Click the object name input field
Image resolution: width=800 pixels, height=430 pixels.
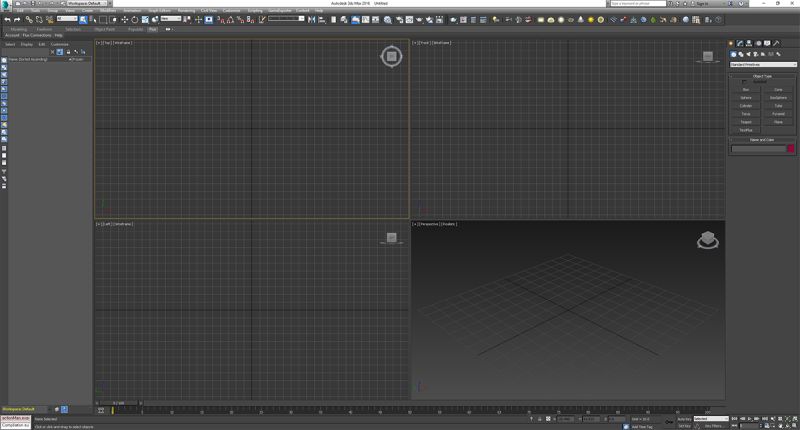pos(759,148)
